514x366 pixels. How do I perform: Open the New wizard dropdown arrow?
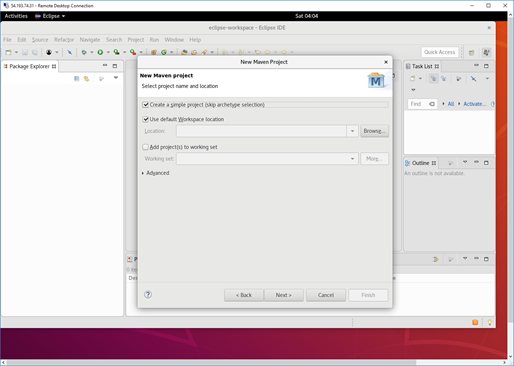pos(16,52)
